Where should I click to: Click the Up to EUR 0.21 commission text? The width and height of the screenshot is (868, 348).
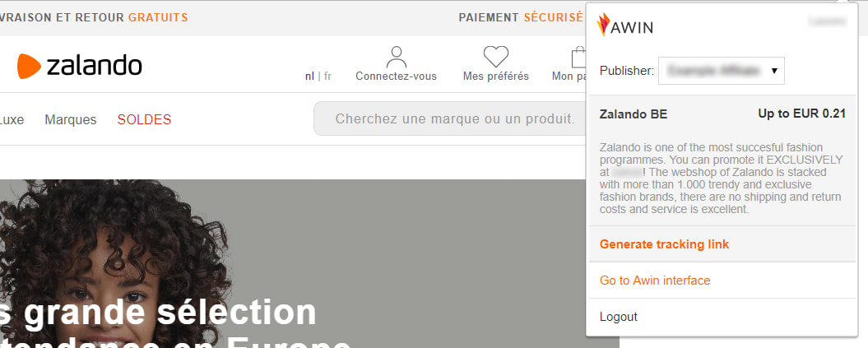(x=802, y=114)
